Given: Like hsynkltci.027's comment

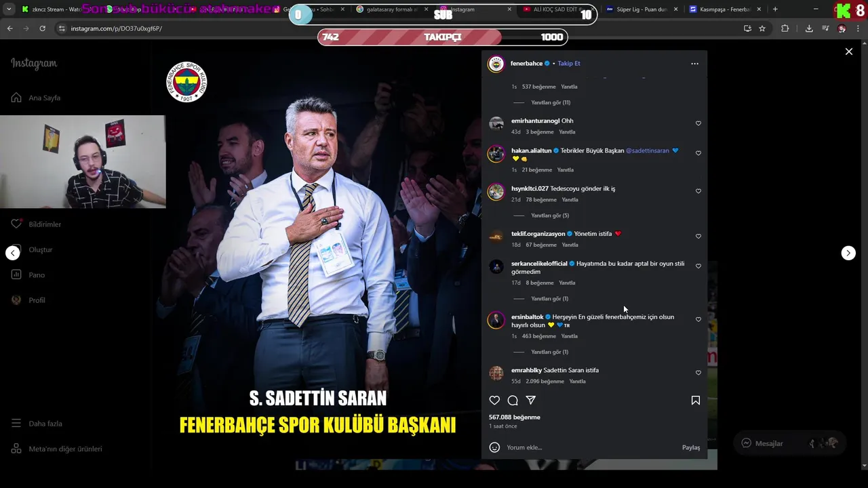Looking at the screenshot, I should click(698, 191).
